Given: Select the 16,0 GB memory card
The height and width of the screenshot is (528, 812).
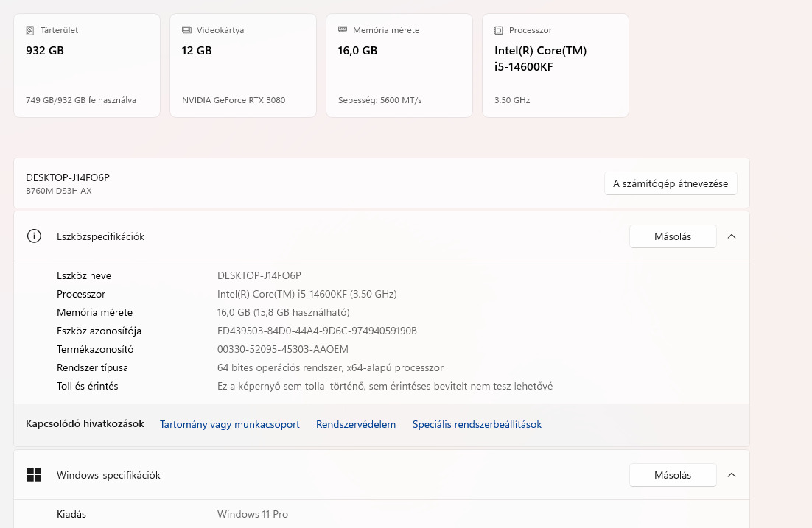Looking at the screenshot, I should [x=399, y=66].
